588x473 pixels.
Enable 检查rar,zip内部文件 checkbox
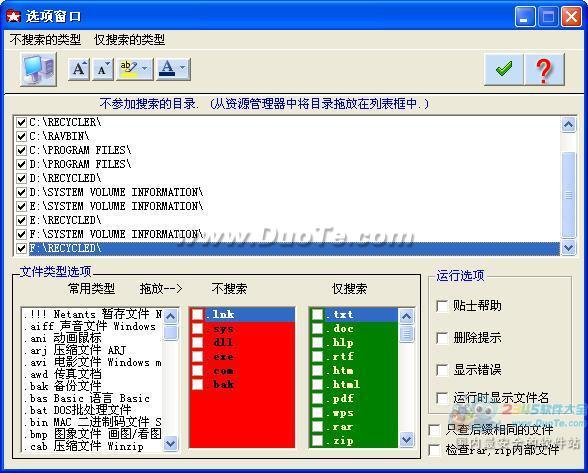click(434, 449)
